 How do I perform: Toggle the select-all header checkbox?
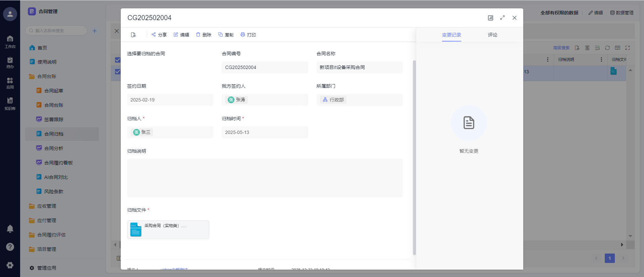117,60
